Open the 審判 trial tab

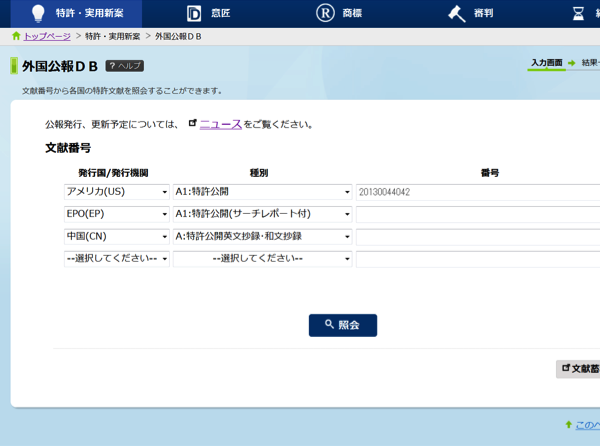tap(471, 13)
